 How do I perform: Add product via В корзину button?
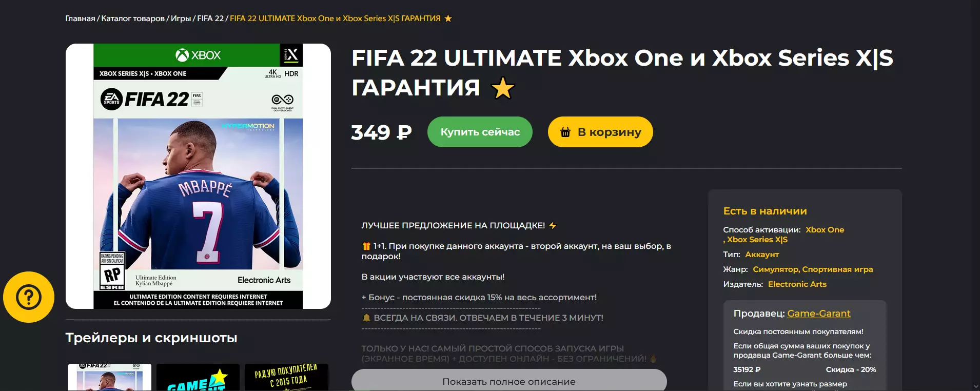600,132
